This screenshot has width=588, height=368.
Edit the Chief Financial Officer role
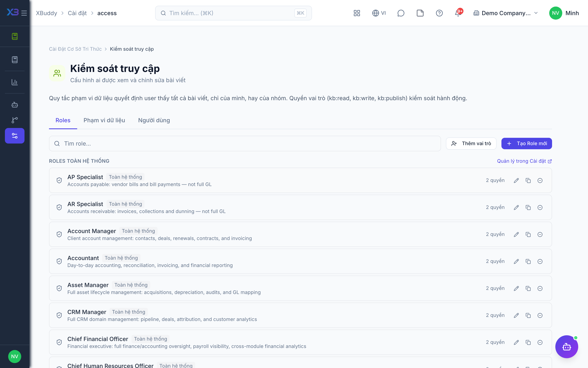(x=516, y=342)
